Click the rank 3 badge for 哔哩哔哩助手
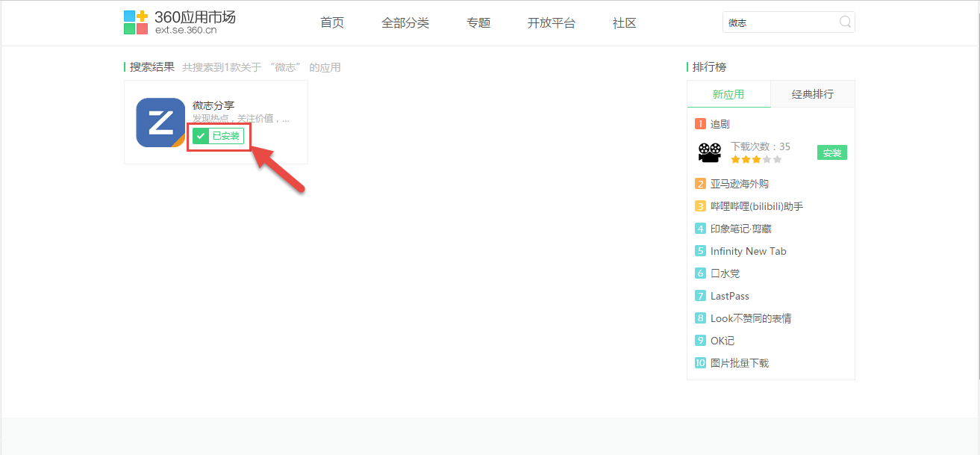Viewport: 980px width, 455px height. (700, 206)
